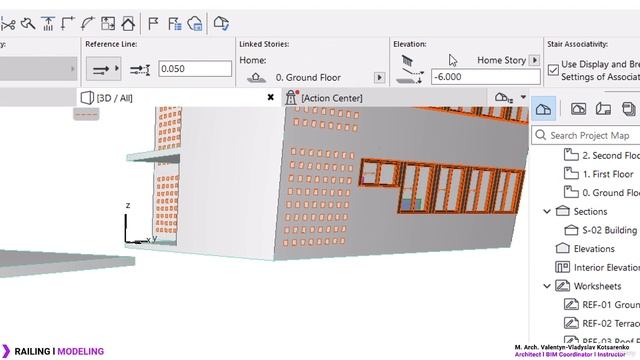Select the scissors Split tool icon
Viewport: 640px width, 360px height.
tap(8, 24)
